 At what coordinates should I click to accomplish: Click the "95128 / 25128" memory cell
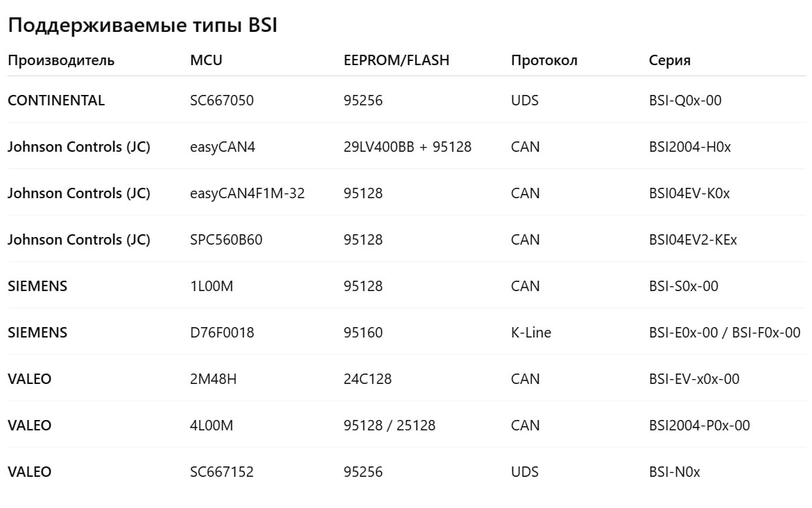coord(389,426)
